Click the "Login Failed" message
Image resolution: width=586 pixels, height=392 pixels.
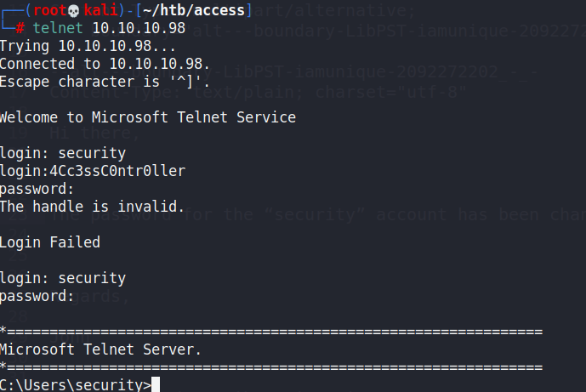tap(50, 242)
